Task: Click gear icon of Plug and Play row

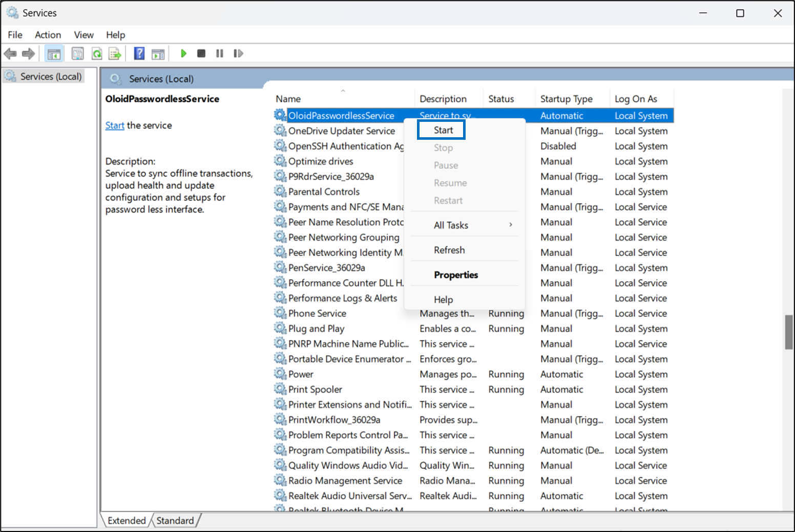Action: pos(280,328)
